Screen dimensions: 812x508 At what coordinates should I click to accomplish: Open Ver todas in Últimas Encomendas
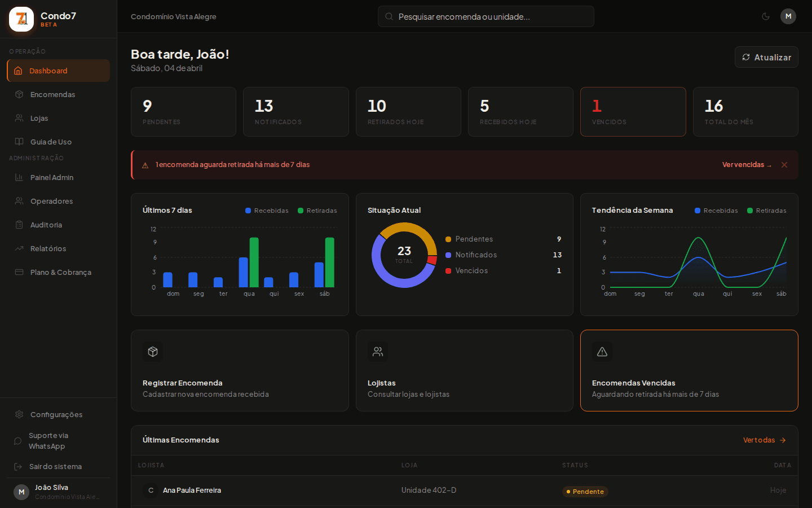pos(764,440)
